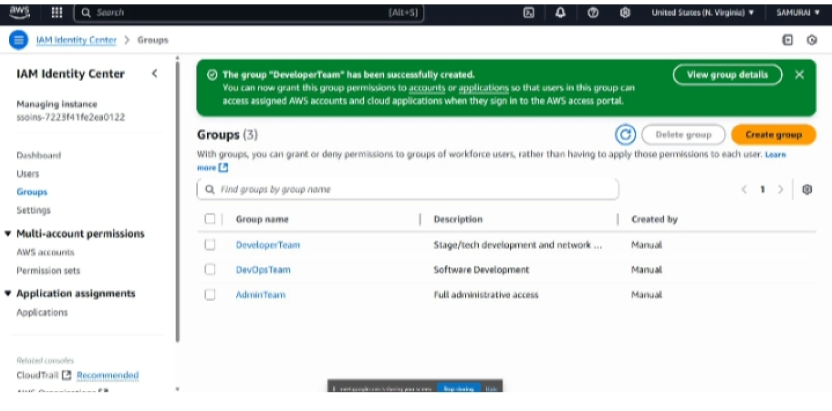Check the AdminTeam row checkbox

tap(210, 294)
